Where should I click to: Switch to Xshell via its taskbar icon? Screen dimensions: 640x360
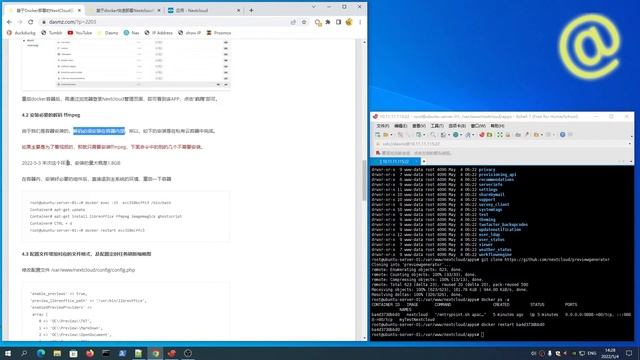coord(171,353)
